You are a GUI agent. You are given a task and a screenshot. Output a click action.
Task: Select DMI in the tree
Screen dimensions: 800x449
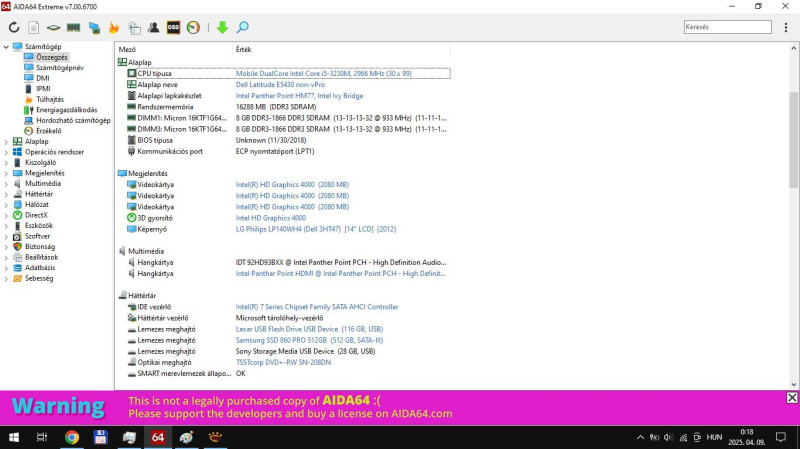43,78
